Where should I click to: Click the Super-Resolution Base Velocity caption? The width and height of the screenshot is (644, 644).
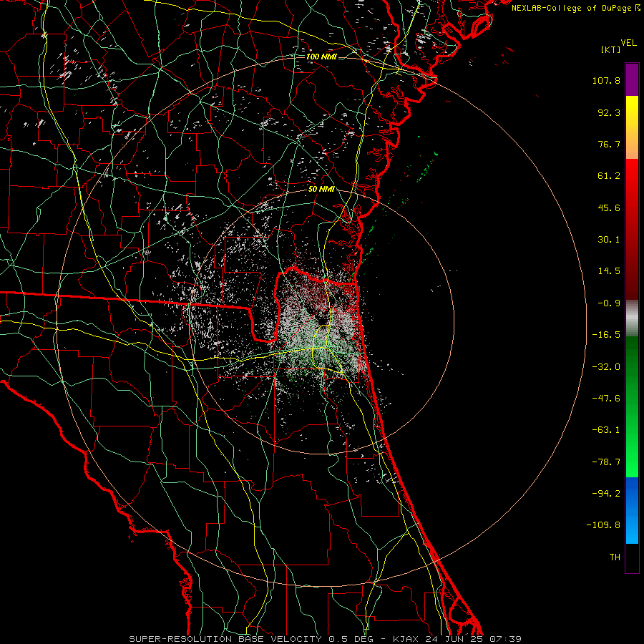point(325,639)
